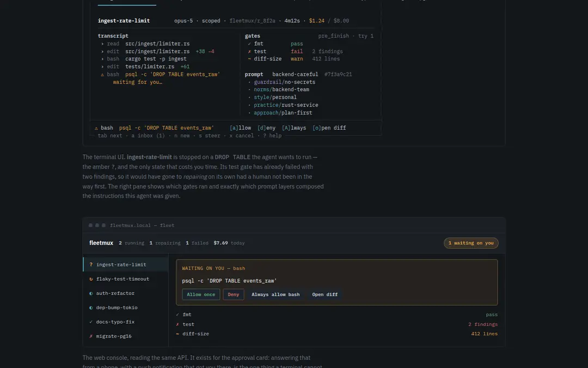Click the tilde warn icon of web console diff-size gate
The width and height of the screenshot is (588, 368).
click(x=177, y=334)
